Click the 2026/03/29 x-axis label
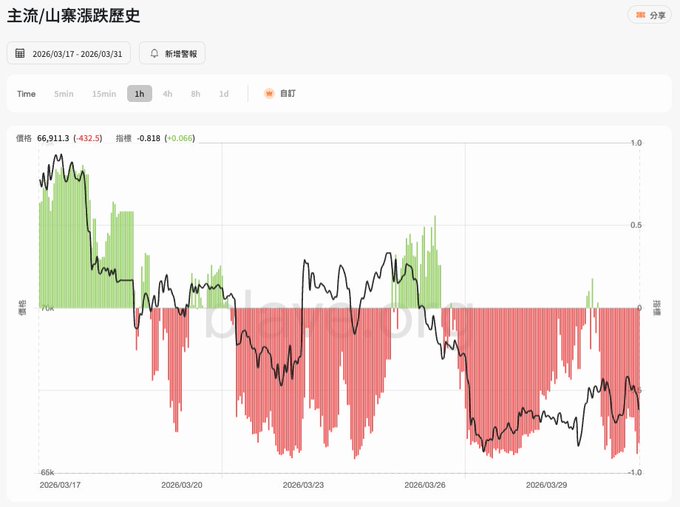The width and height of the screenshot is (680, 507). [546, 485]
